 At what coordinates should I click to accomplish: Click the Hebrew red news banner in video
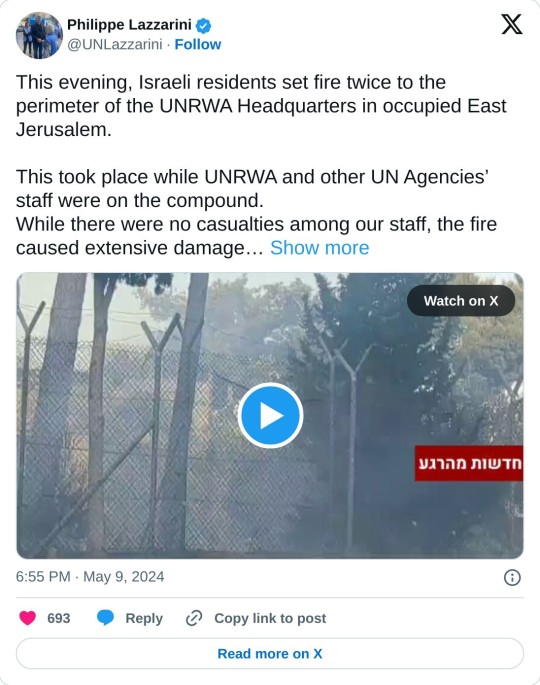[469, 464]
